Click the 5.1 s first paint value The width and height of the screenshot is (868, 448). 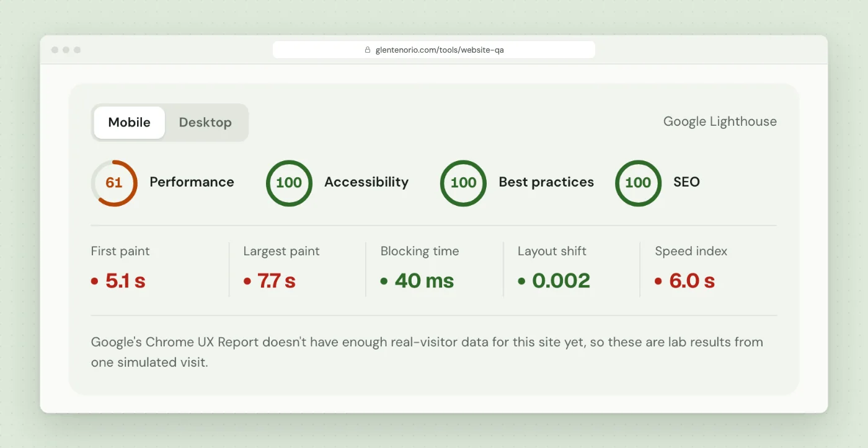[125, 281]
